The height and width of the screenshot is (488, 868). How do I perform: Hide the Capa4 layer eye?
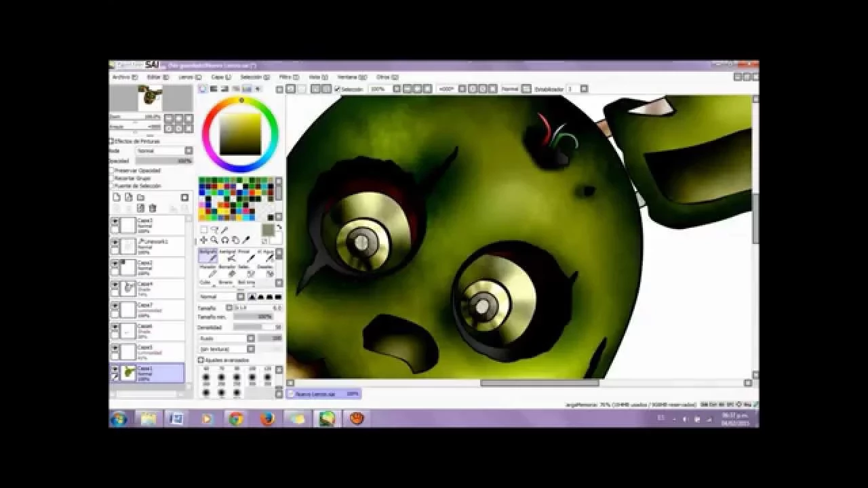coord(115,285)
